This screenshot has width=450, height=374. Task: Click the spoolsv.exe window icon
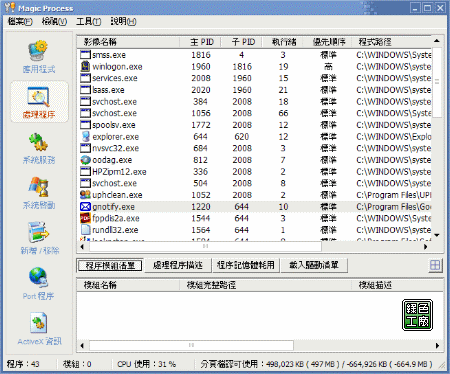85,125
